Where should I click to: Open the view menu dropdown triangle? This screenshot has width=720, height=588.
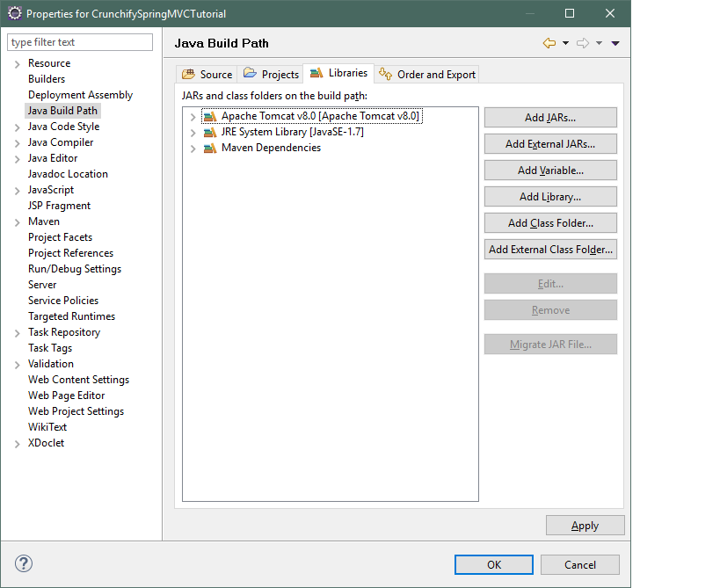615,43
